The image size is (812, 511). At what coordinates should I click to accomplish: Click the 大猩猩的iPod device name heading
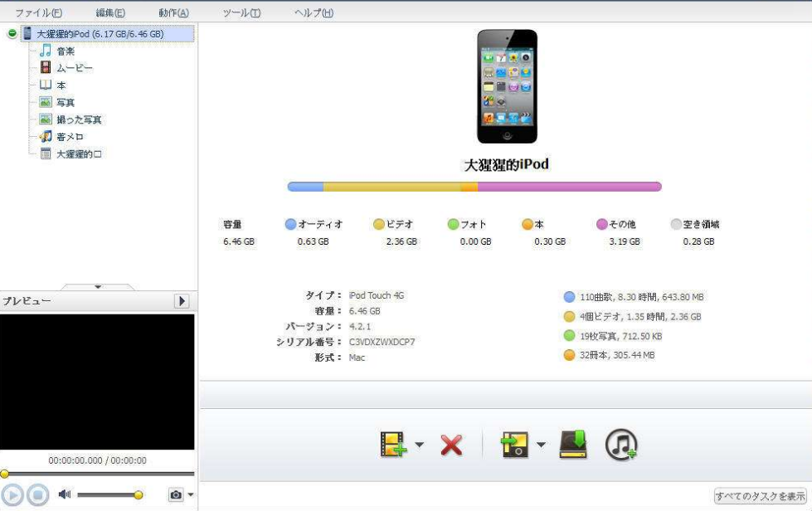(507, 164)
